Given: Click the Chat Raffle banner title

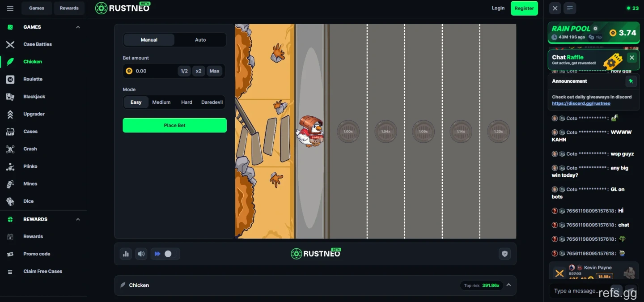Looking at the screenshot, I should [x=568, y=57].
